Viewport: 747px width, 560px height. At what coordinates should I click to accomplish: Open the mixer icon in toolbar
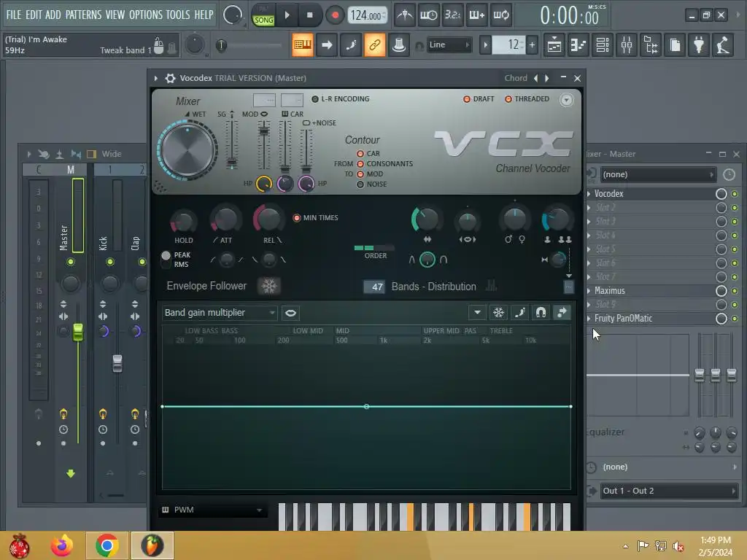tap(627, 45)
